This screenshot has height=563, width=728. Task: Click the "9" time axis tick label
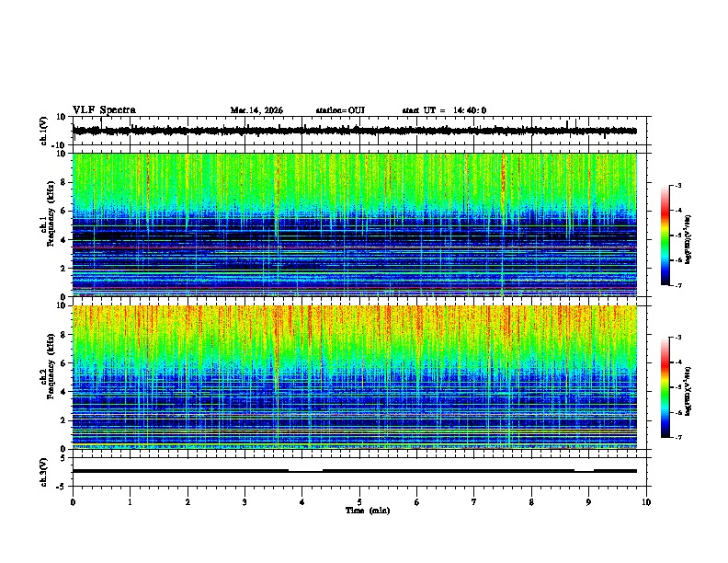click(588, 502)
